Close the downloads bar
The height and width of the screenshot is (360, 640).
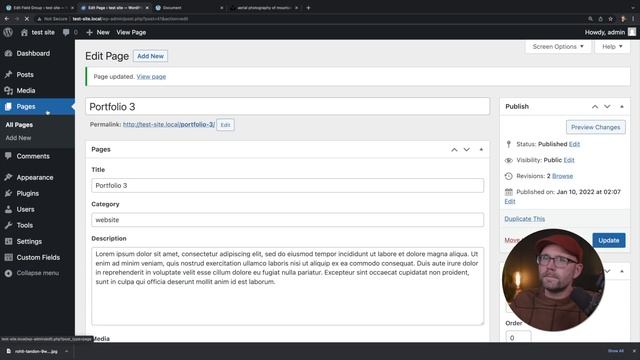point(634,351)
